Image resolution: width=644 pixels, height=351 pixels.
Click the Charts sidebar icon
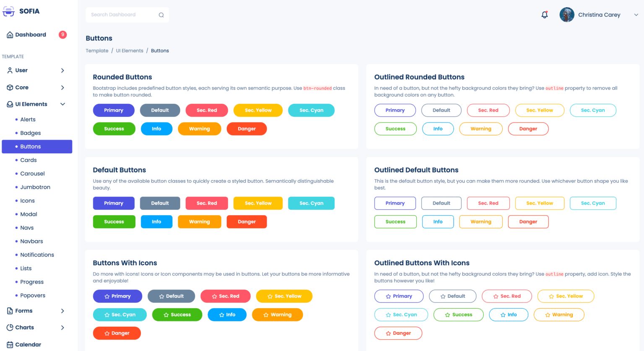coord(10,327)
